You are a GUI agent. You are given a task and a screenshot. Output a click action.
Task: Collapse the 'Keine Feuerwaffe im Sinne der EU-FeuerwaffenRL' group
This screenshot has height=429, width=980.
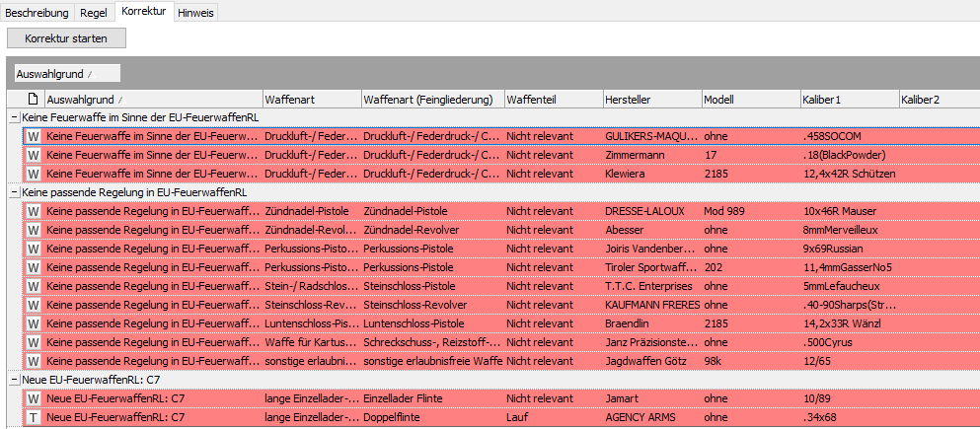(x=14, y=117)
